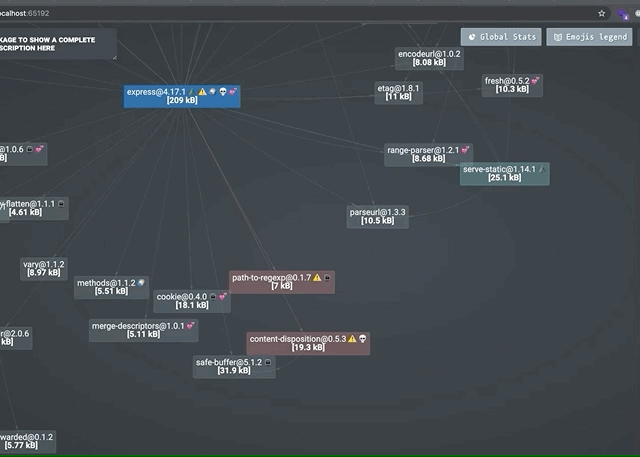The image size is (640, 457).
Task: Click the hearts emoji on fresh node
Action: [535, 80]
